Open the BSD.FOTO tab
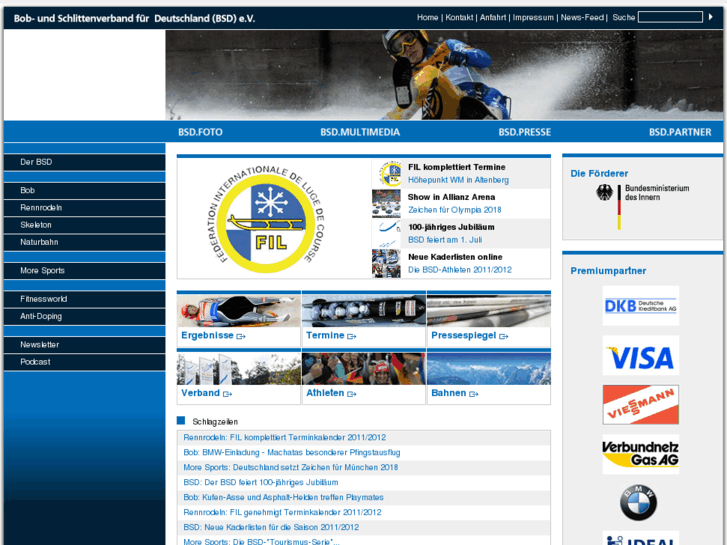This screenshot has width=727, height=545. (x=200, y=132)
